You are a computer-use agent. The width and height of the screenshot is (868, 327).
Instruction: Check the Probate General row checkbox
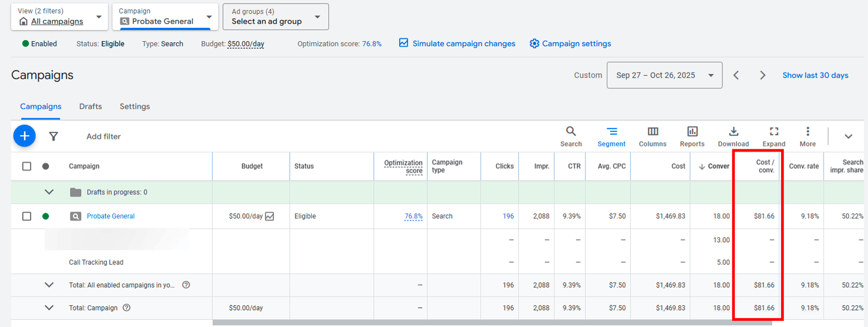coord(27,216)
